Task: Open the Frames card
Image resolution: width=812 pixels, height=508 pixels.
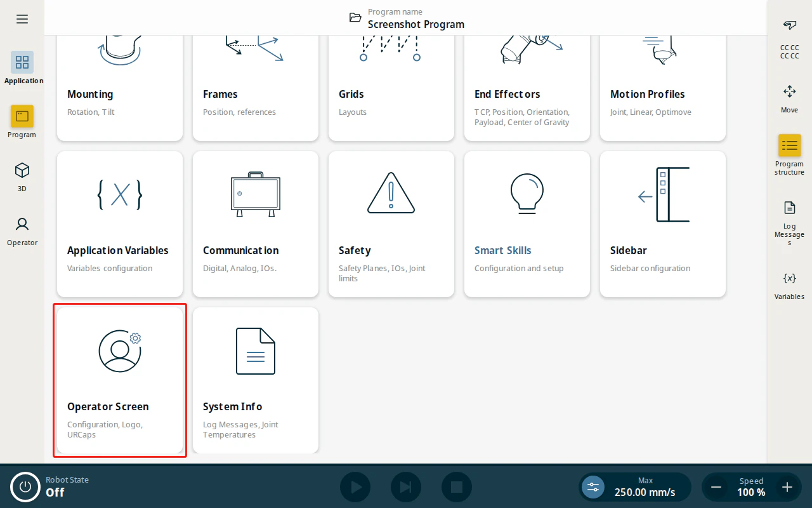Action: [256, 88]
